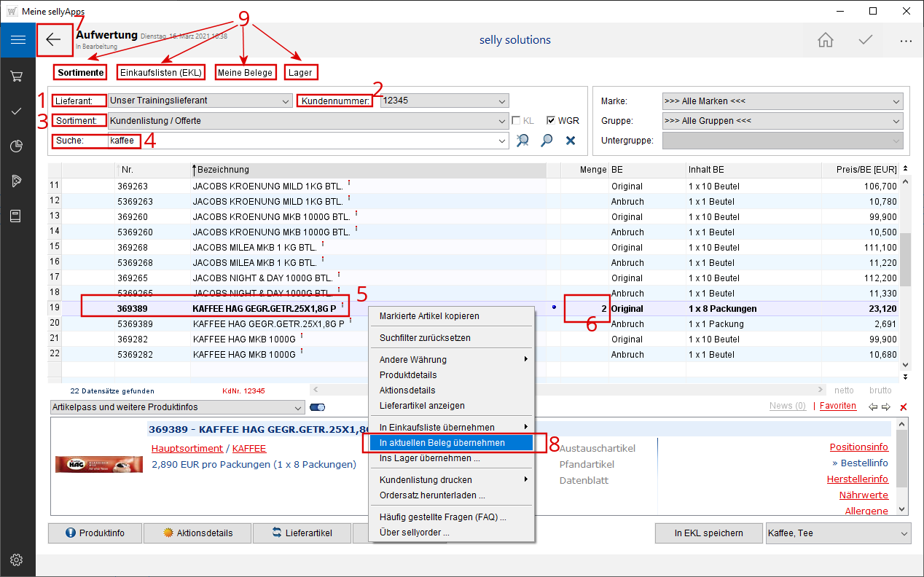Open settings gear in sidebar

[x=17, y=560]
